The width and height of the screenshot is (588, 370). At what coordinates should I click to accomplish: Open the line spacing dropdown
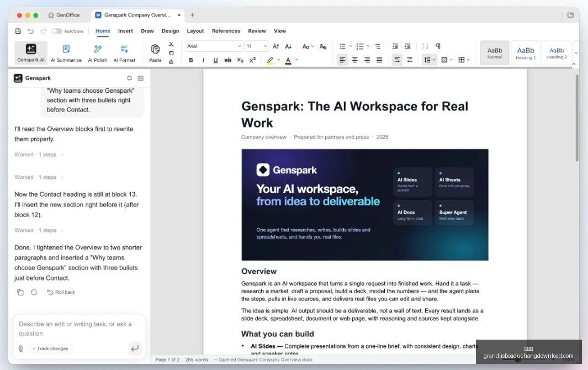coord(430,60)
